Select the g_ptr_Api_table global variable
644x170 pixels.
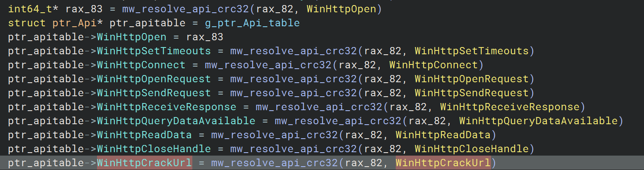[x=253, y=23]
